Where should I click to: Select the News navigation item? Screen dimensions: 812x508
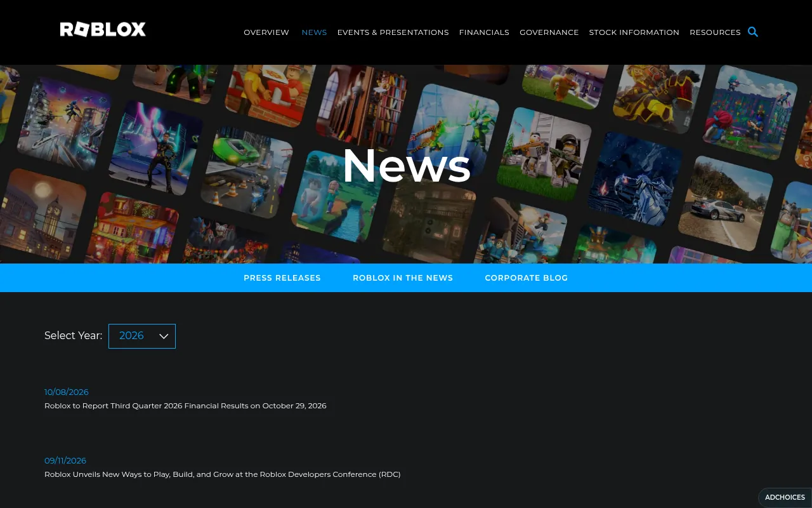(x=314, y=32)
